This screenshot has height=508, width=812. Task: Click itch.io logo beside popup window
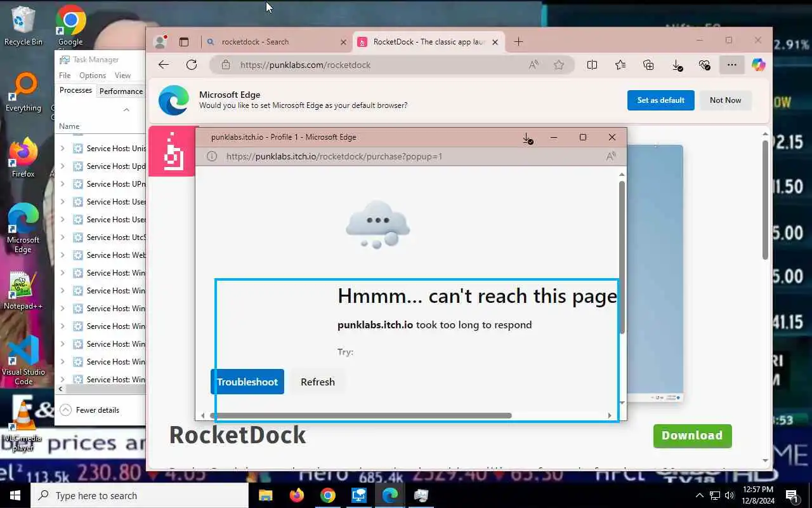[x=172, y=151]
